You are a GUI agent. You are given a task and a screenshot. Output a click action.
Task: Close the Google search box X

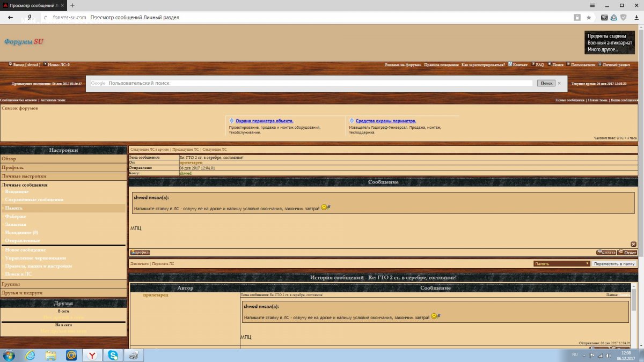(559, 83)
